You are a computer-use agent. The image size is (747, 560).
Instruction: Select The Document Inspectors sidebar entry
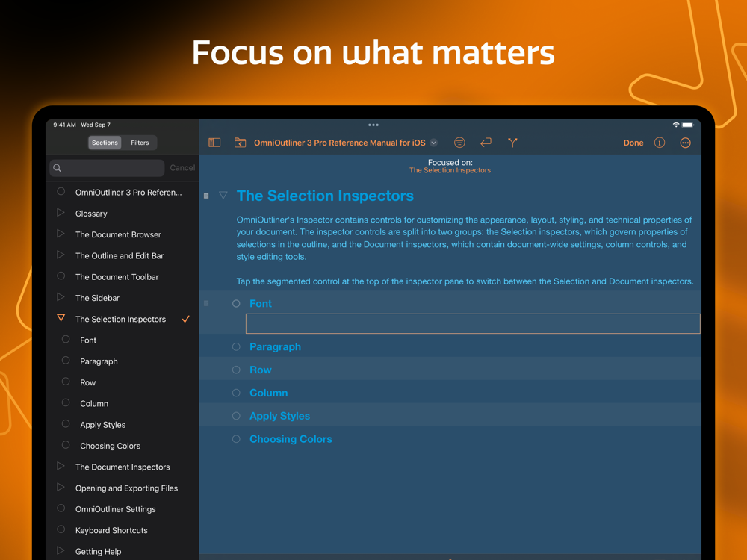[123, 467]
